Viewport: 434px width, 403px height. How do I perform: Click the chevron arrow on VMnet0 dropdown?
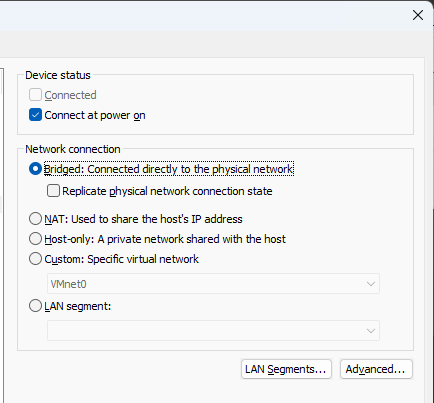pos(371,284)
